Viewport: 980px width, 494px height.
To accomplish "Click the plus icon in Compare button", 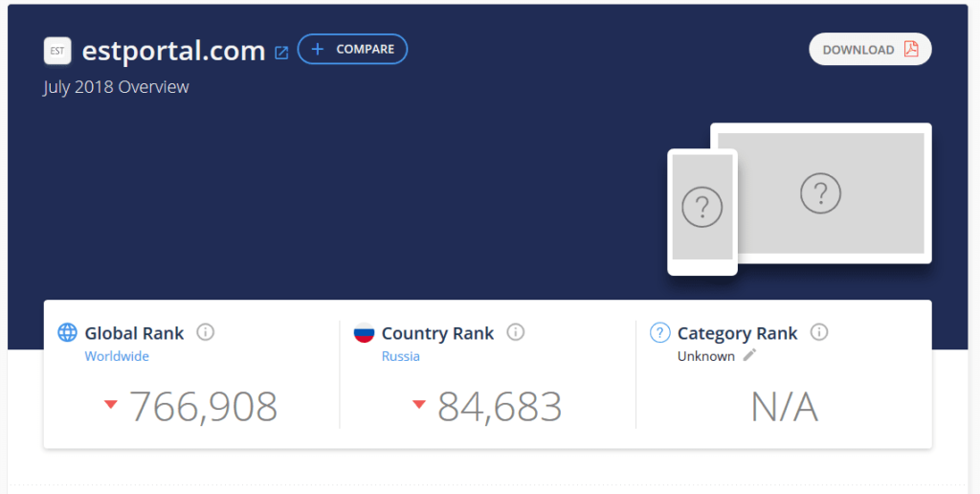I will (x=318, y=49).
